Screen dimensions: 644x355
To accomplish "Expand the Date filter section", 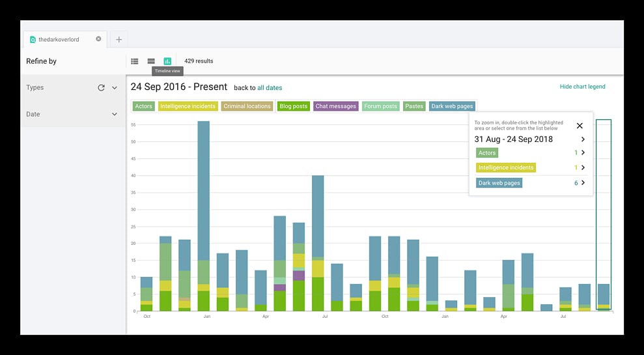I will click(115, 114).
